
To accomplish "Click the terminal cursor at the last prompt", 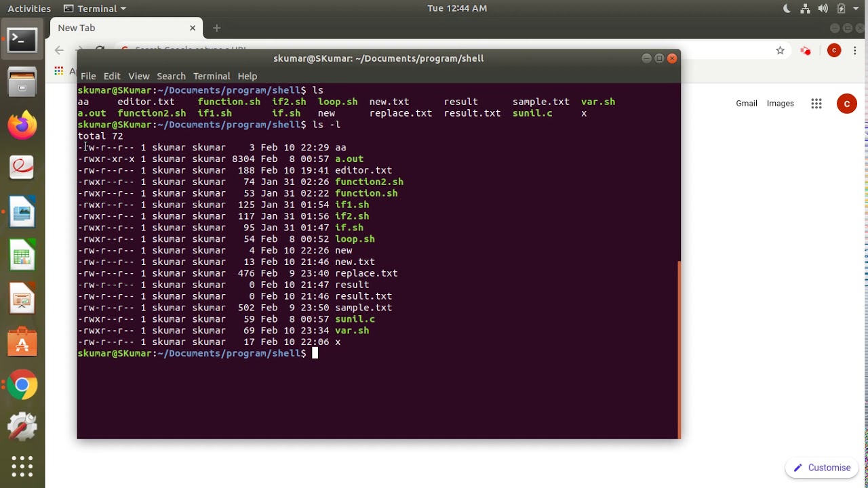I will coord(315,354).
